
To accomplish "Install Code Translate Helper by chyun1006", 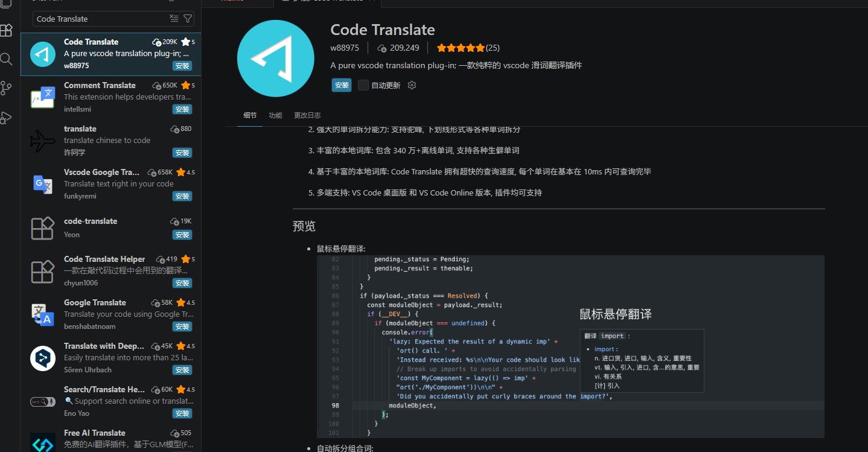I will pyautogui.click(x=182, y=283).
